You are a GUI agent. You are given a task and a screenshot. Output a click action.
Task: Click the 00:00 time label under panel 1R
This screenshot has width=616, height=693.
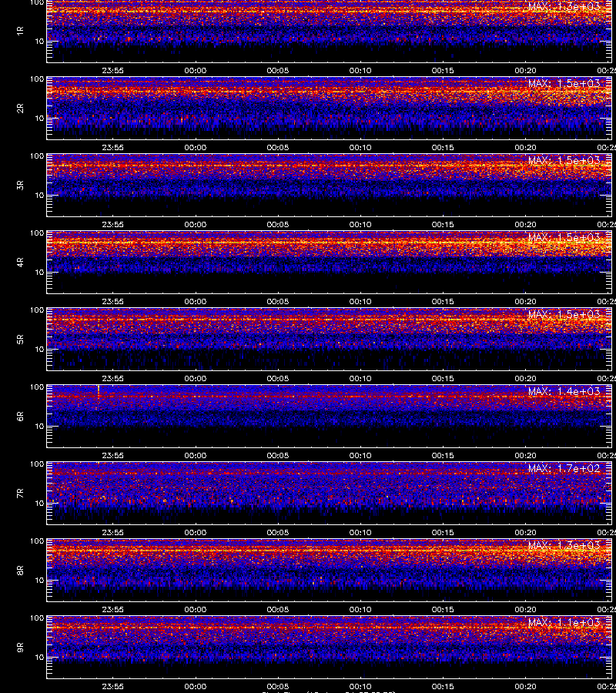coord(196,70)
